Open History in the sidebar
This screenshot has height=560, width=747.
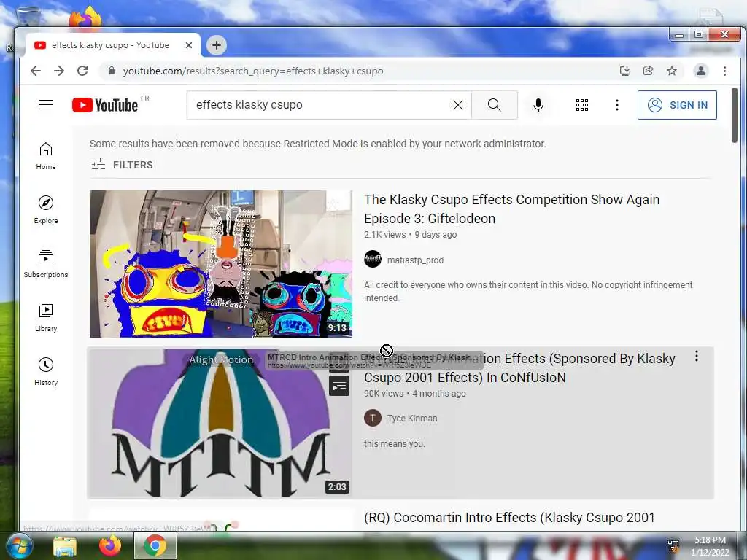point(46,371)
